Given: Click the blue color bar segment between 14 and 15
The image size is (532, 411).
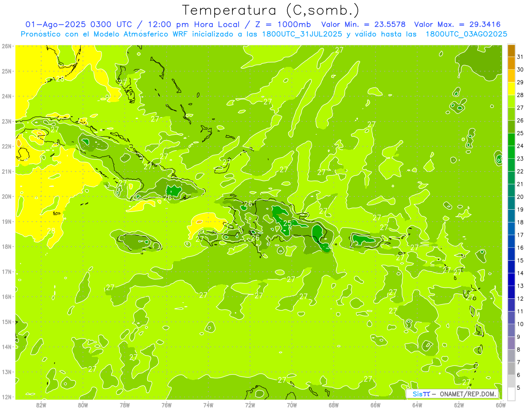Looking at the screenshot, I should (x=511, y=267).
